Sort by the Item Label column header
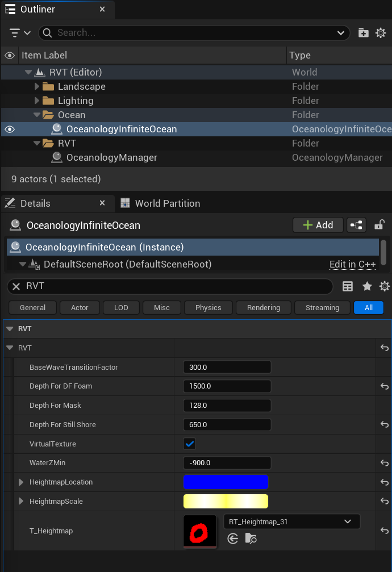The image size is (392, 572). (x=153, y=56)
